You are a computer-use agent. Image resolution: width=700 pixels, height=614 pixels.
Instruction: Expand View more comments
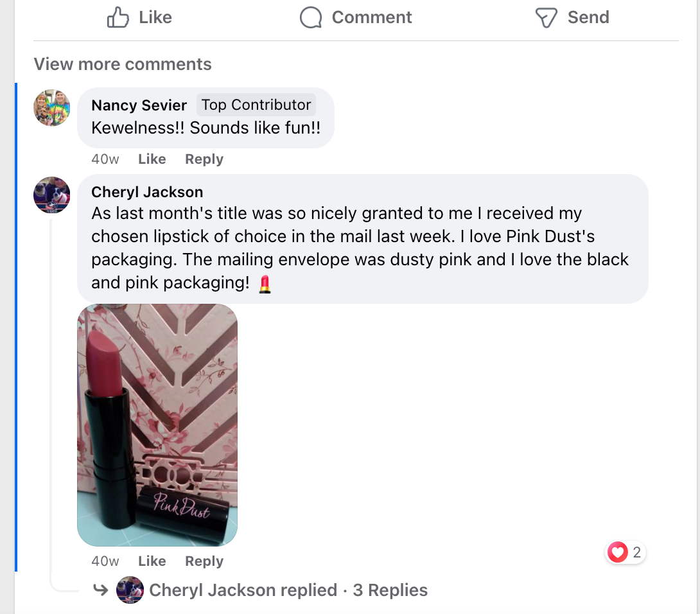[123, 64]
